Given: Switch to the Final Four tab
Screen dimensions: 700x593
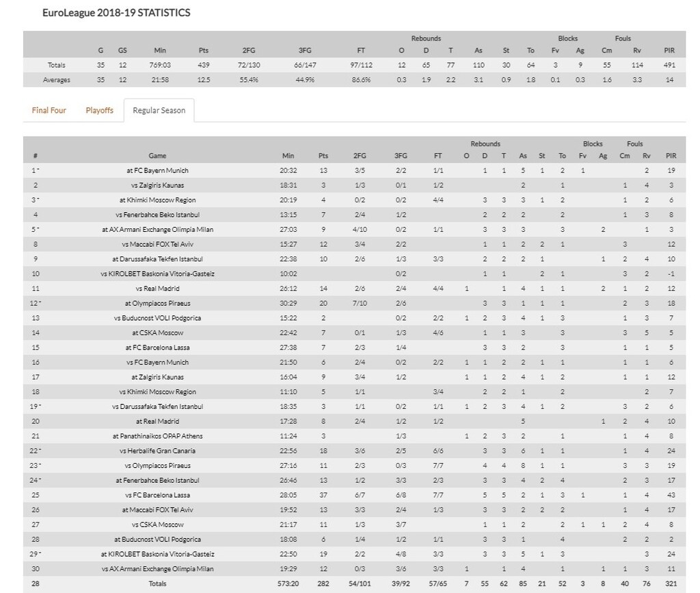Looking at the screenshot, I should click(49, 110).
